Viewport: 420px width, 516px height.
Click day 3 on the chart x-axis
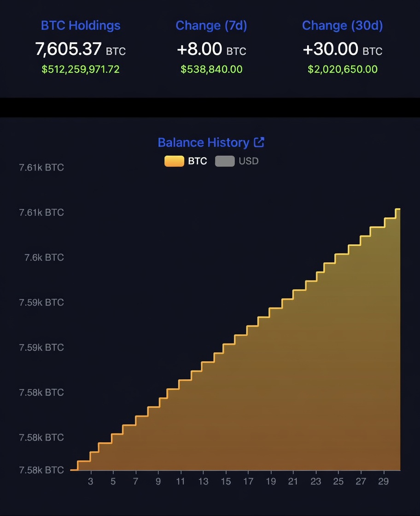tap(91, 481)
